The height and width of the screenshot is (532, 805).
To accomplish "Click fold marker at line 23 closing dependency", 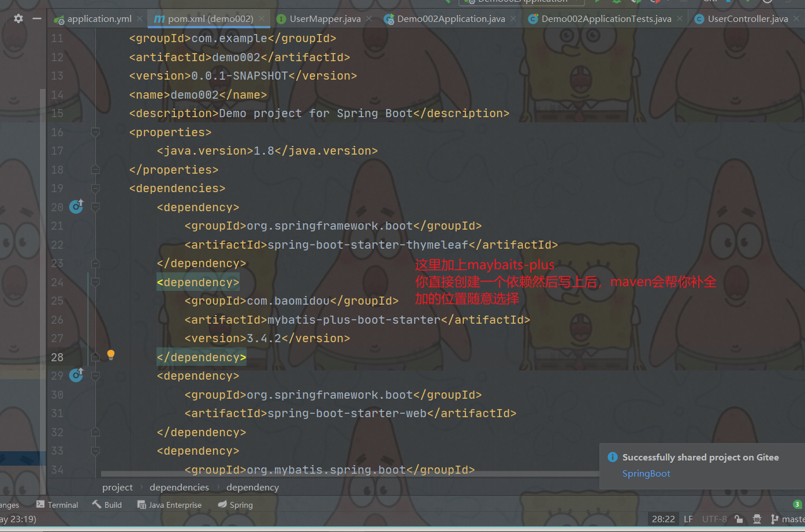I will tap(96, 263).
